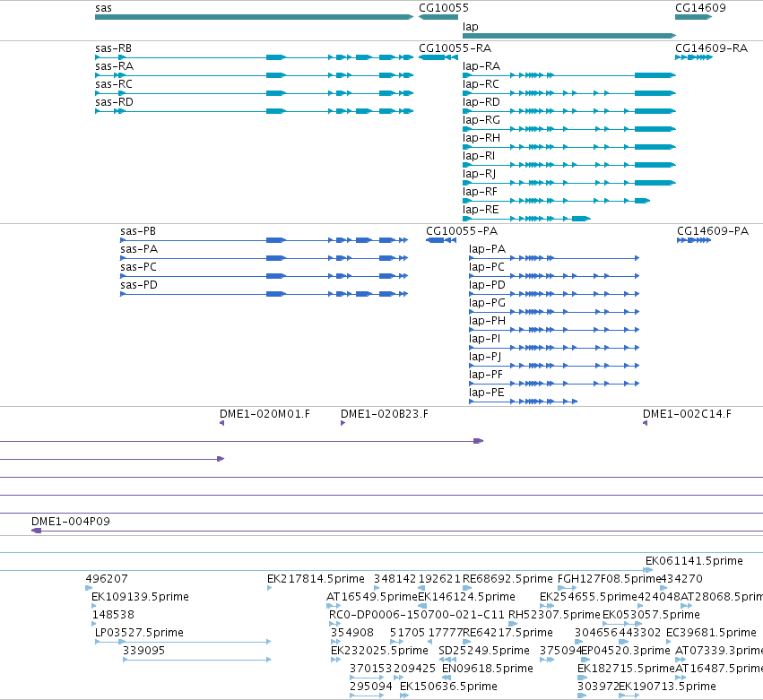Click EST EK146124.5prime

pos(466,597)
